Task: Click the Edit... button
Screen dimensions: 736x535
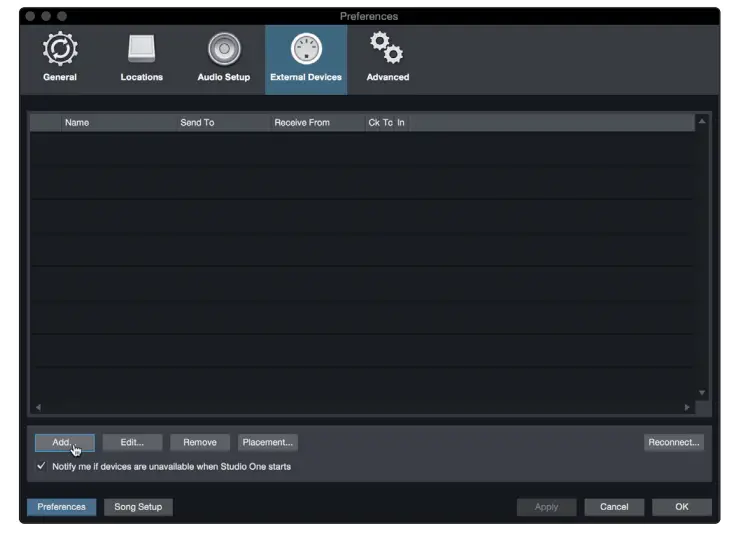Action: click(132, 443)
